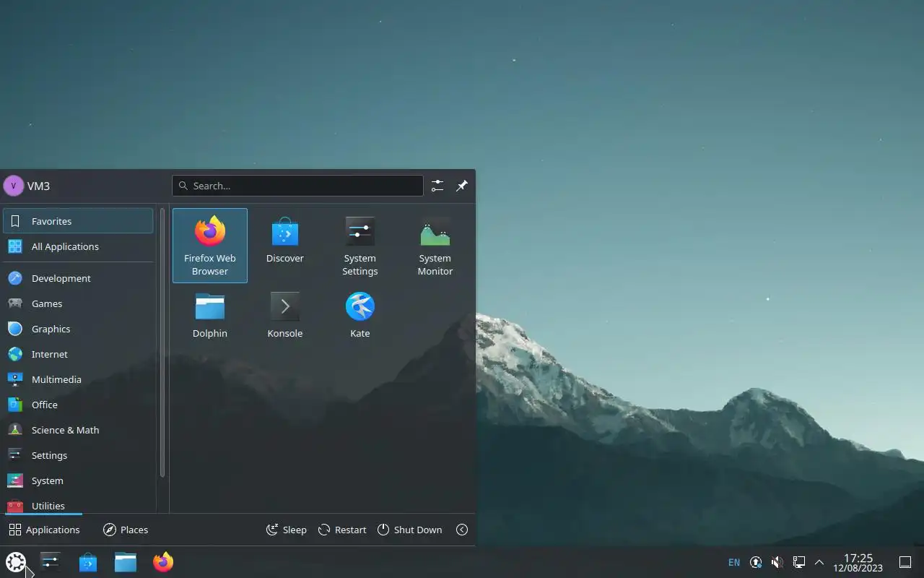Expand more session actions arrow
924x578 pixels.
462,530
